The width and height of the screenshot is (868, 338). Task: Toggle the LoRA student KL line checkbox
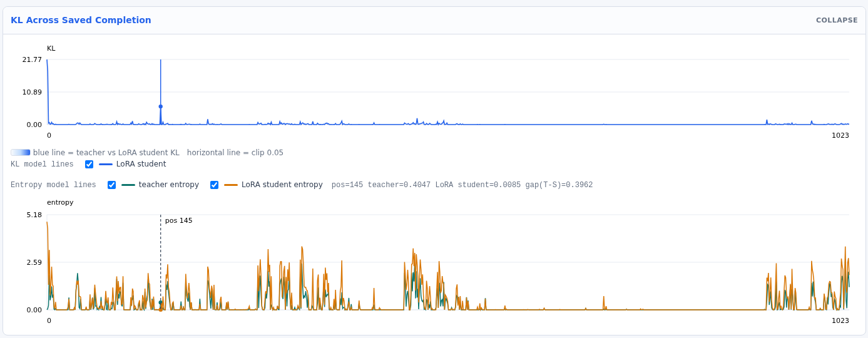89,164
